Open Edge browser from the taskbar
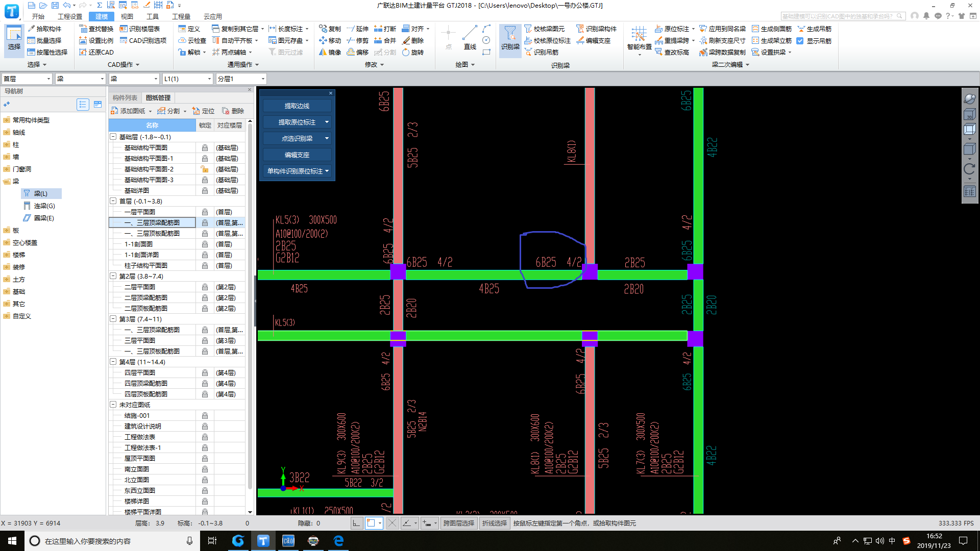This screenshot has width=980, height=551. click(x=338, y=541)
